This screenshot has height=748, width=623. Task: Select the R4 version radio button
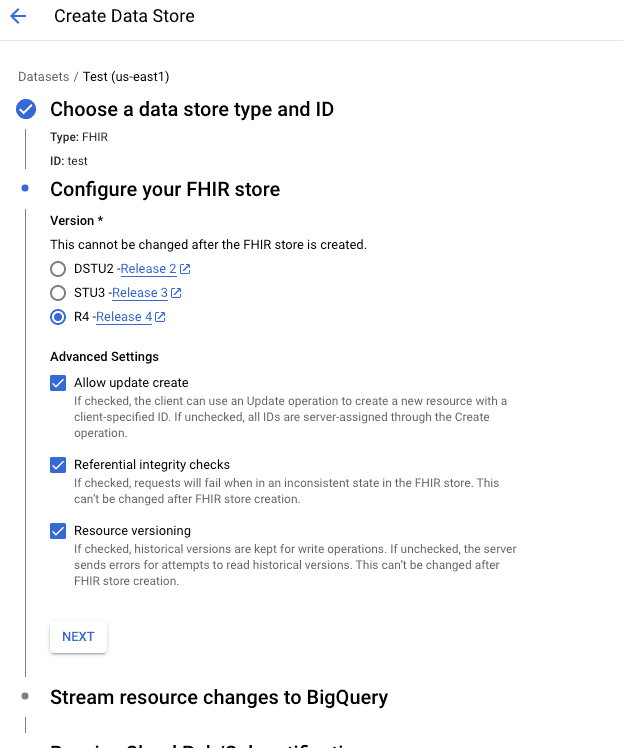point(58,317)
